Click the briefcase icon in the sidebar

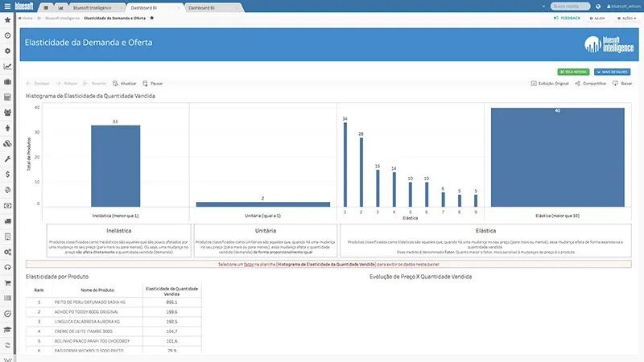coord(7,81)
